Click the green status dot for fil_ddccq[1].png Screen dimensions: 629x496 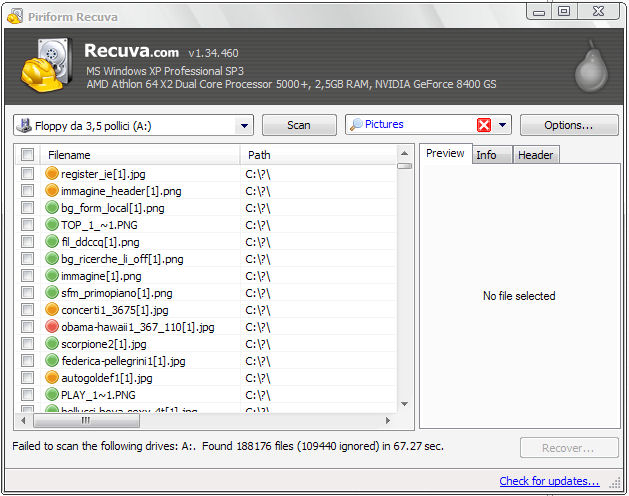(x=52, y=241)
